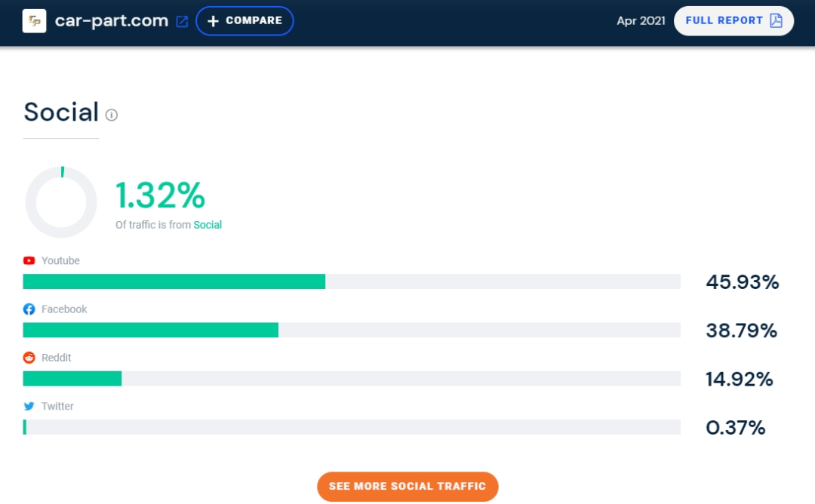This screenshot has width=815, height=504.
Task: Click the donut chart showing 1.32%
Action: click(x=61, y=201)
